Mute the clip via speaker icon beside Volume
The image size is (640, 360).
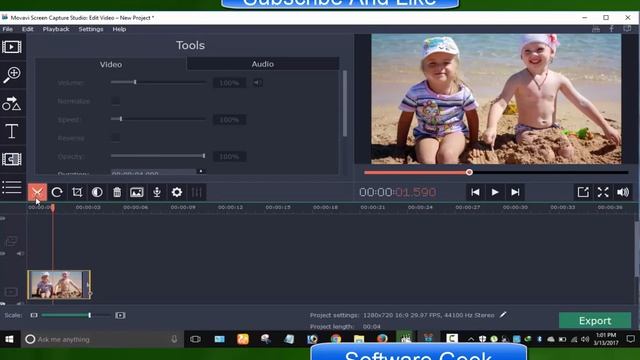coord(258,83)
